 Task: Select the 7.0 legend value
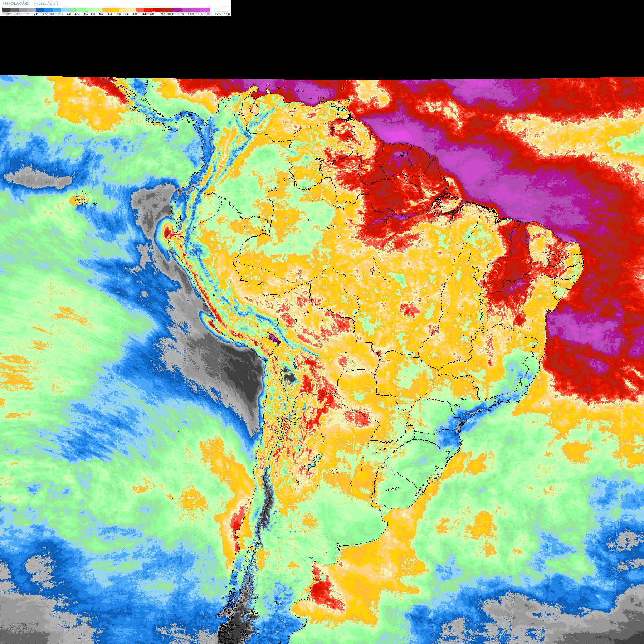(119, 14)
